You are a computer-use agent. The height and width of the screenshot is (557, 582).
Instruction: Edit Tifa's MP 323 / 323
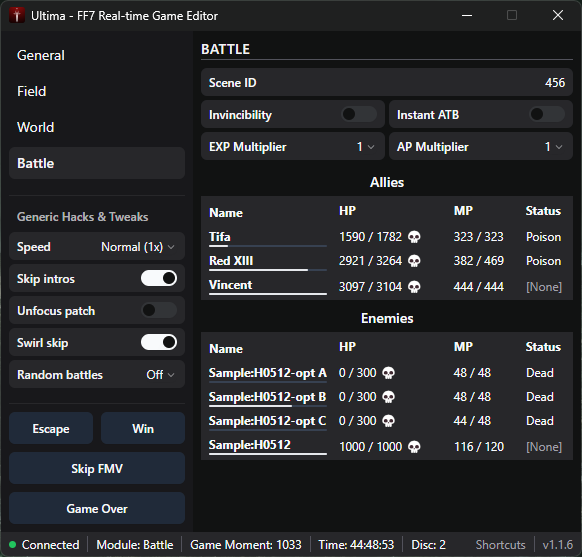[x=478, y=237]
